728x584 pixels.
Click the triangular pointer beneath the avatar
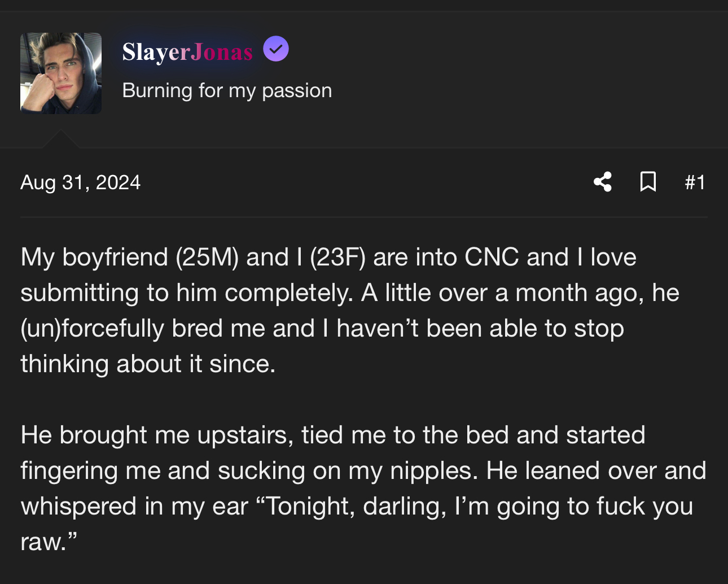[60, 139]
